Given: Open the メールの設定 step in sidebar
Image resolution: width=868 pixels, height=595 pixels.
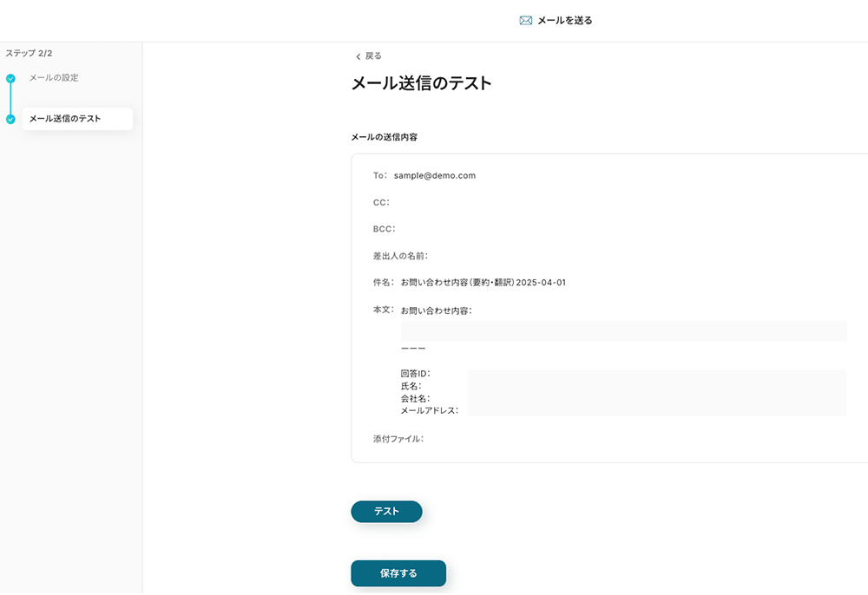Looking at the screenshot, I should click(54, 78).
